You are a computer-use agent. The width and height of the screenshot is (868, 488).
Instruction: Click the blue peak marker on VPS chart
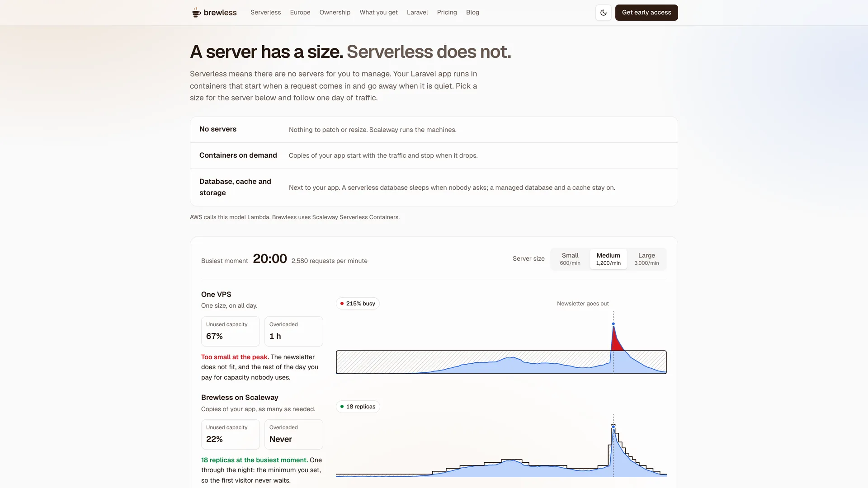point(613,324)
